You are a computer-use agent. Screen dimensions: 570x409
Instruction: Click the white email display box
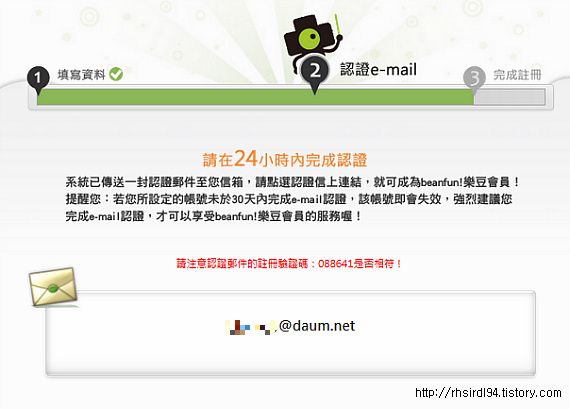click(290, 332)
